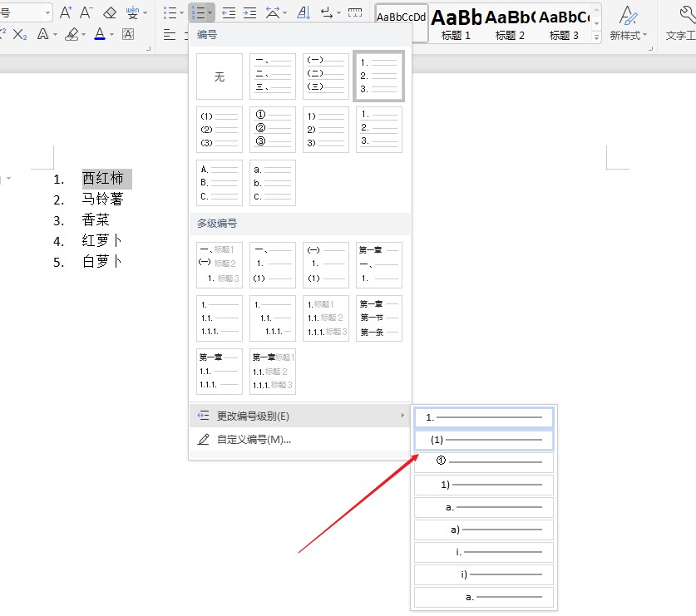Select level '(1)' in numbering level submenu
The image size is (696, 616).
coord(484,440)
